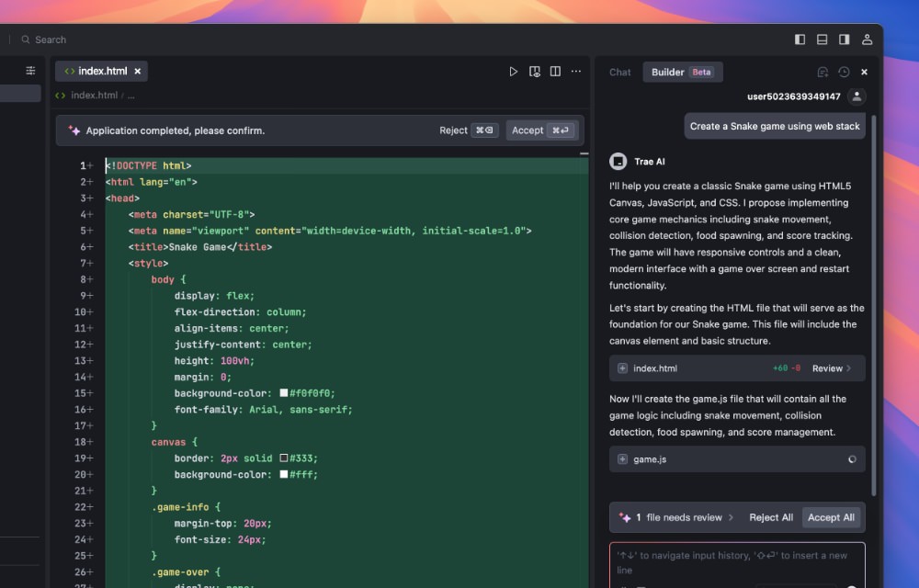Open the preview icon in editor toolbar

pyautogui.click(x=535, y=72)
